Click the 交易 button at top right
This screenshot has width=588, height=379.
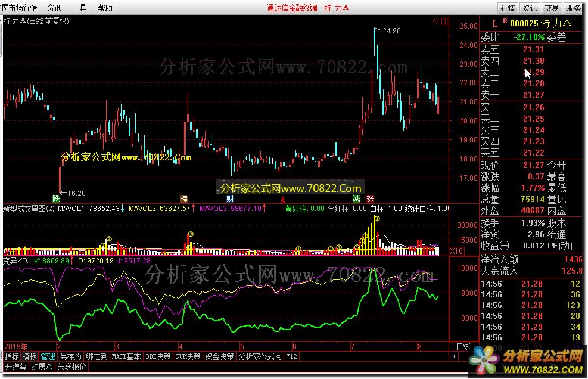click(552, 8)
